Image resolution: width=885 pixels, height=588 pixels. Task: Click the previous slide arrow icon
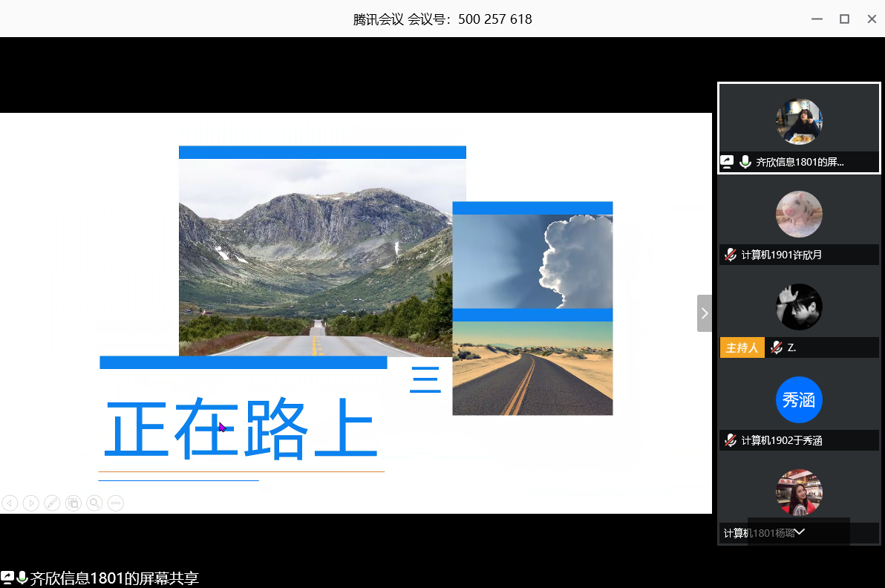click(10, 503)
